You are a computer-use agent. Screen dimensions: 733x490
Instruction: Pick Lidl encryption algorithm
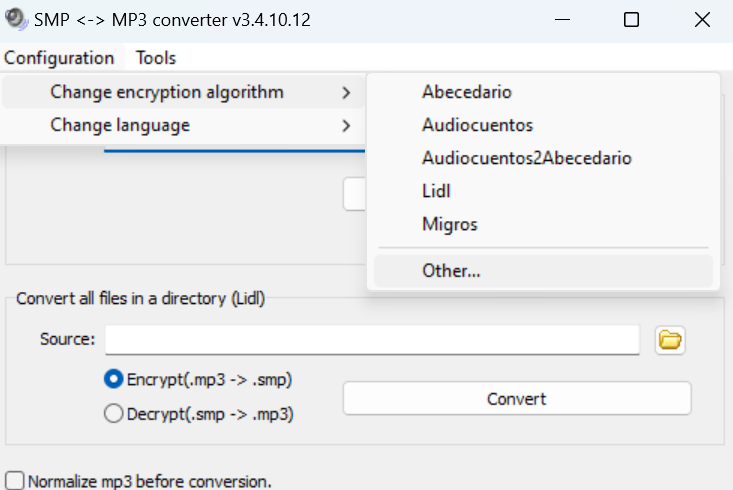click(436, 191)
